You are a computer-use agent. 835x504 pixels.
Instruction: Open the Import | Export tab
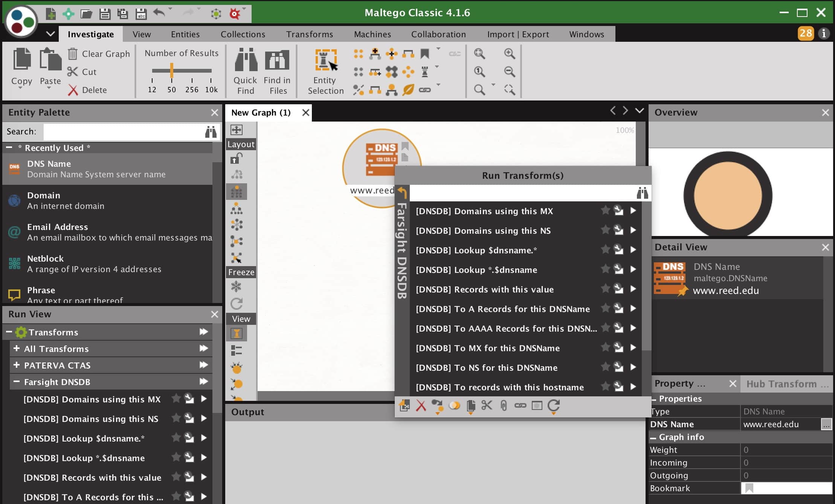(x=518, y=34)
